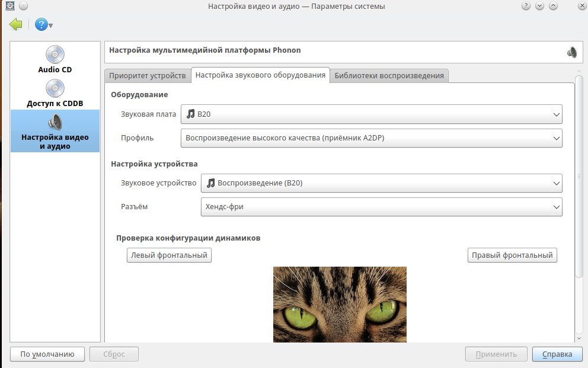Switch to the Библиотеки воспроизведения tab
The image size is (588, 368).
tap(389, 76)
